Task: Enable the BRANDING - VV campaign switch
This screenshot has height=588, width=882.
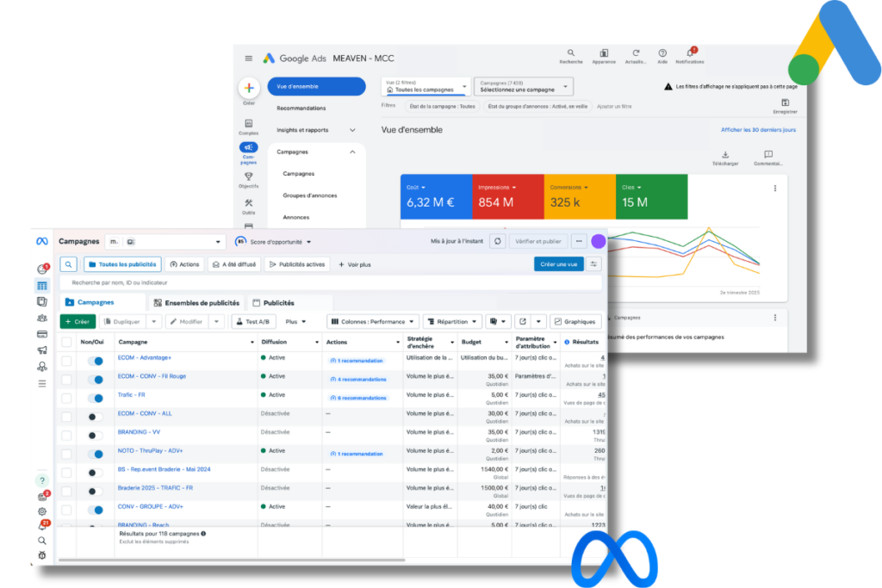Action: (x=96, y=435)
